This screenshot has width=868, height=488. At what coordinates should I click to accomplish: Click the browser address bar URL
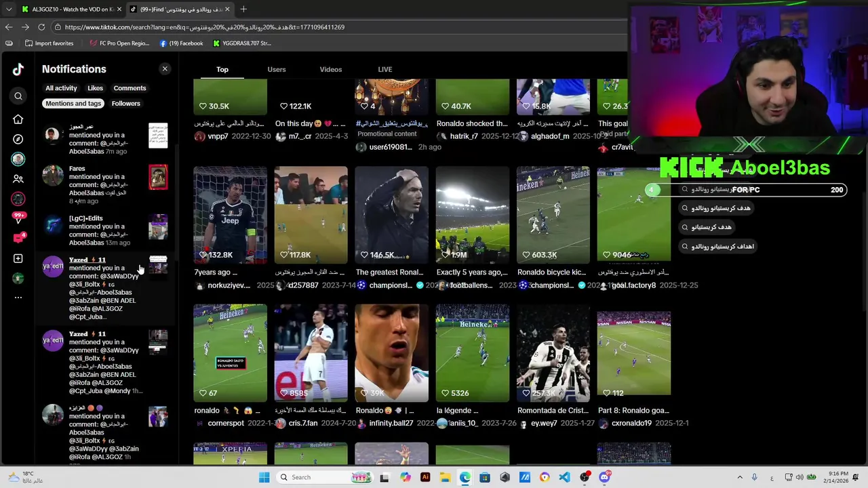click(x=205, y=27)
